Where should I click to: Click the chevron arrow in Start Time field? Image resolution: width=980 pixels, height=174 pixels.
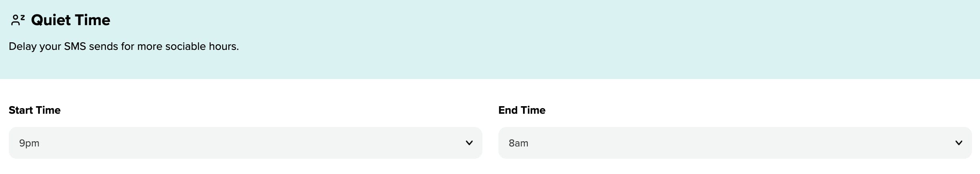click(469, 143)
